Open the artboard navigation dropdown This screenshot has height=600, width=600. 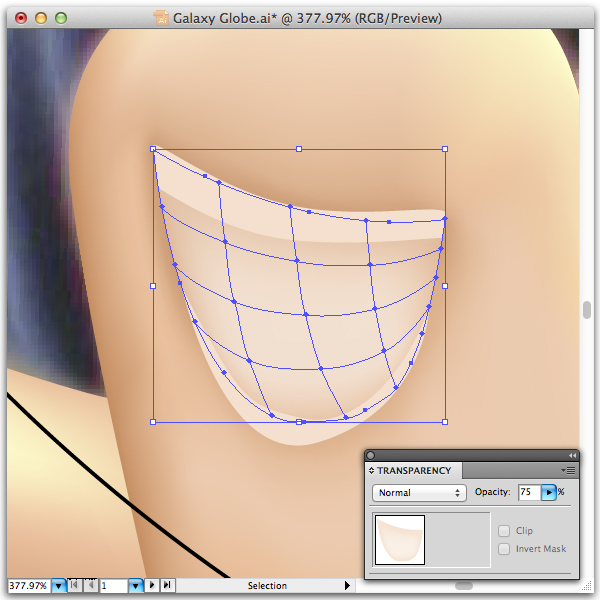[135, 586]
